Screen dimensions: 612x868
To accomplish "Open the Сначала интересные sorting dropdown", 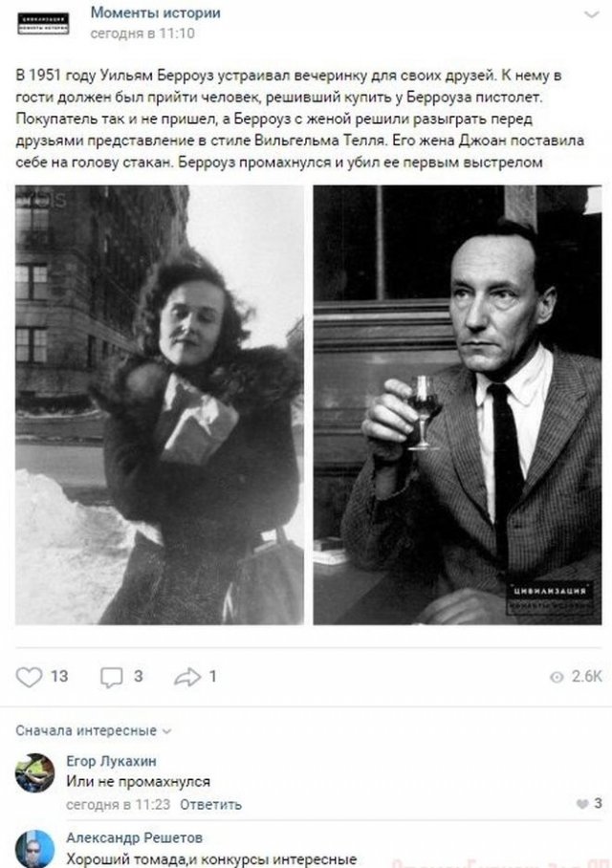I will (93, 730).
